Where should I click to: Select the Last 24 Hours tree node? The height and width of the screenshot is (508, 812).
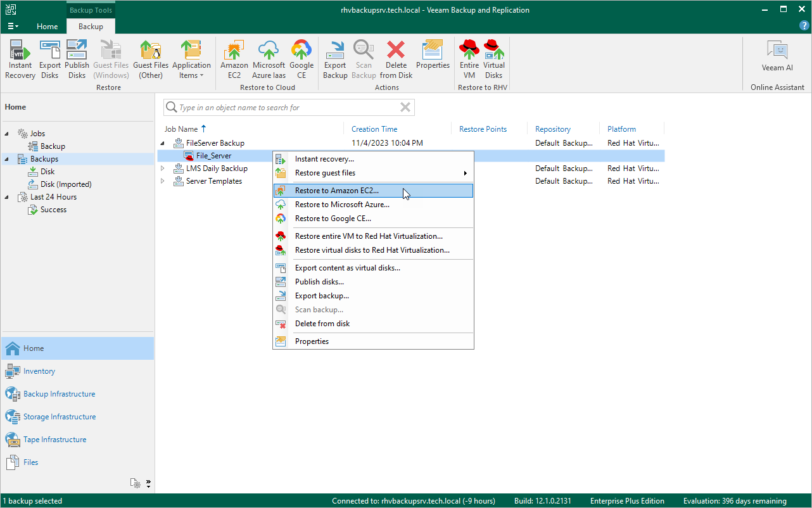(53, 197)
